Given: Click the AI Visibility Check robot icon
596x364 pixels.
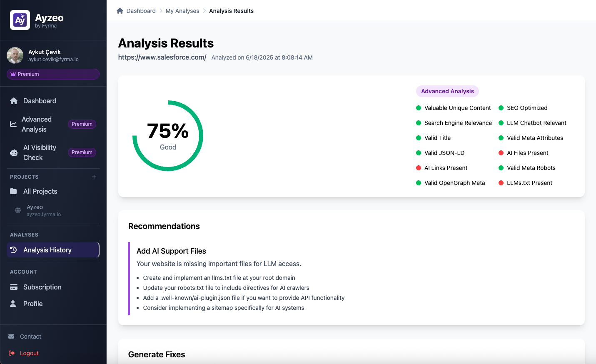Looking at the screenshot, I should (14, 152).
